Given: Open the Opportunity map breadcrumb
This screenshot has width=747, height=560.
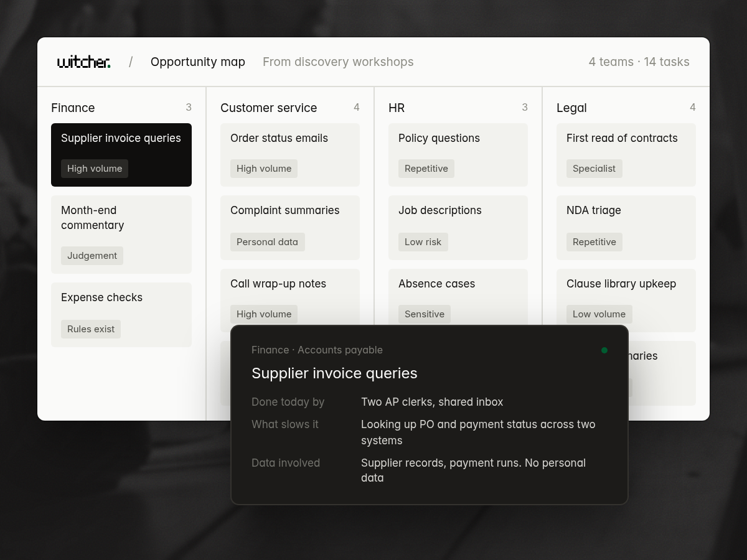Looking at the screenshot, I should tap(198, 62).
